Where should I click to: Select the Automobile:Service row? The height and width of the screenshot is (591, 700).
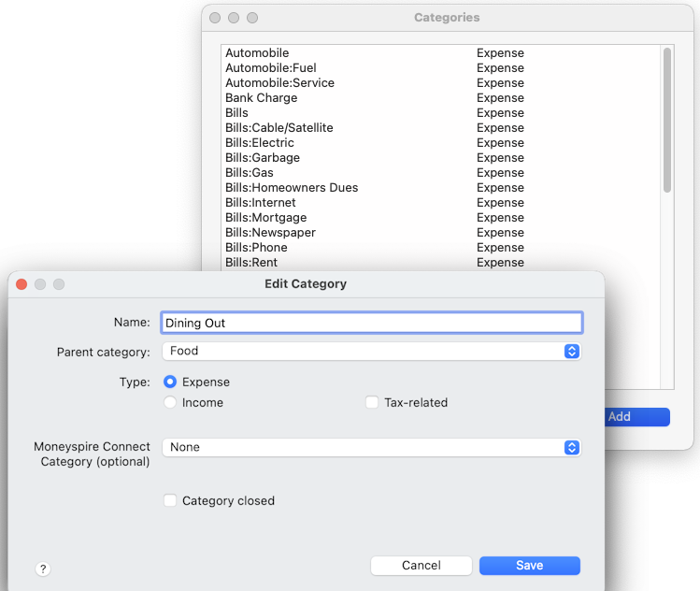pos(440,82)
